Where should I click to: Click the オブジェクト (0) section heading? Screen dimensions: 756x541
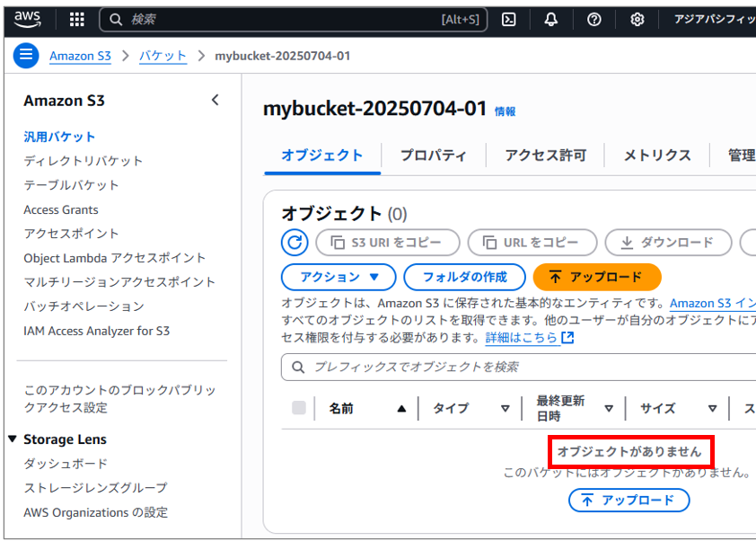344,213
